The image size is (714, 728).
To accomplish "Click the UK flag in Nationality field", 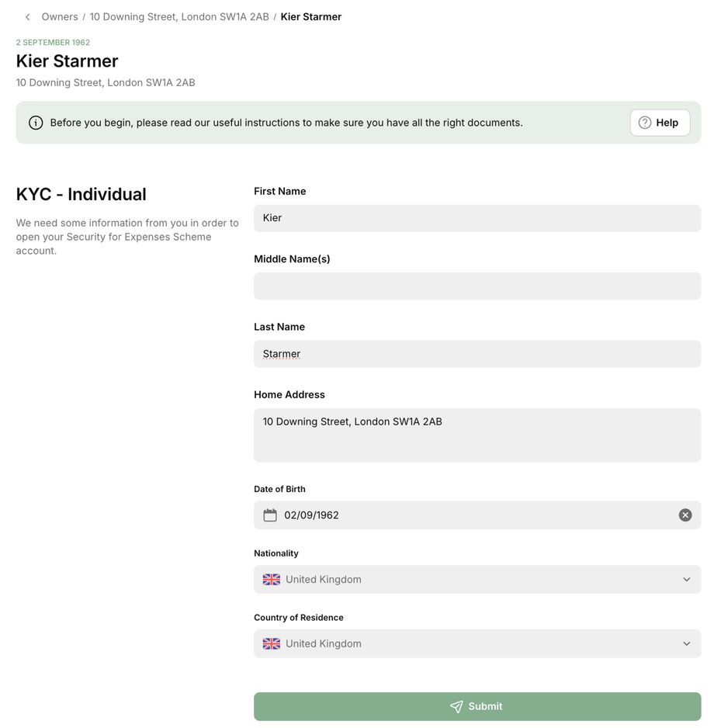I will coord(272,580).
